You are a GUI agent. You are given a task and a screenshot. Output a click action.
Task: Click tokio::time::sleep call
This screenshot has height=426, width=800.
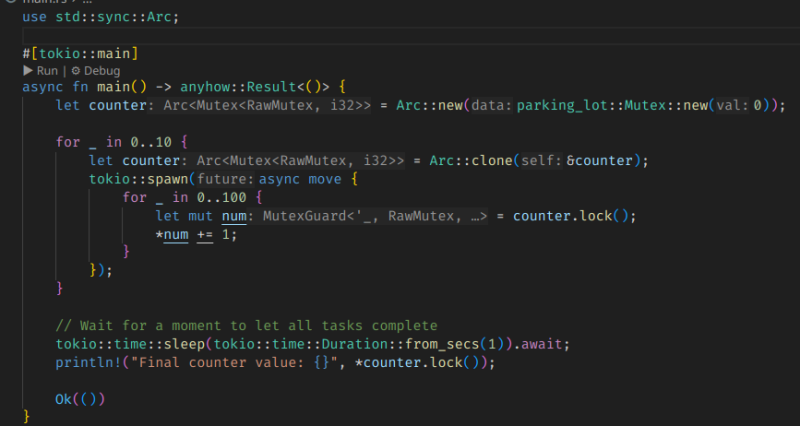[x=135, y=343]
